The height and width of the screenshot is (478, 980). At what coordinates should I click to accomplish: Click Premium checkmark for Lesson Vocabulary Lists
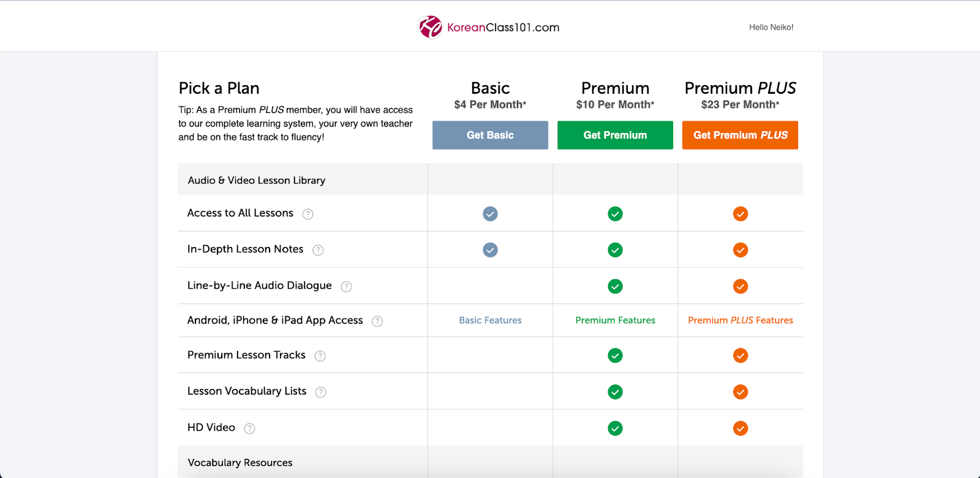tap(615, 392)
